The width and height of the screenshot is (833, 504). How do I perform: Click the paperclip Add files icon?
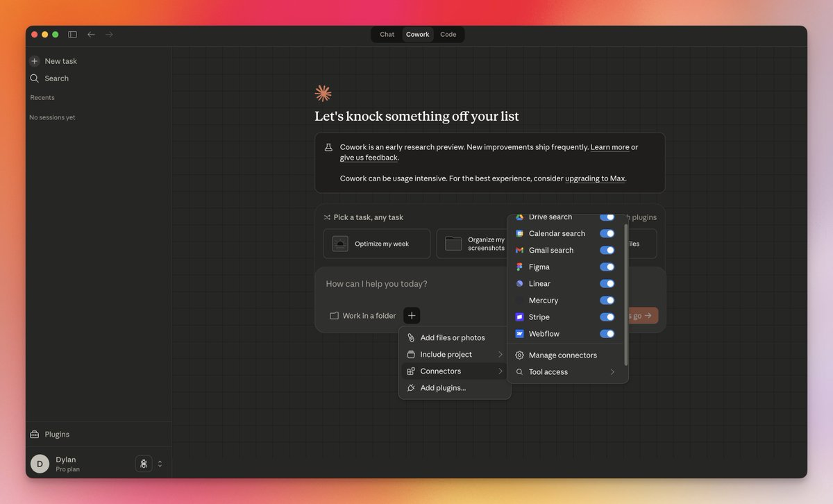click(411, 338)
